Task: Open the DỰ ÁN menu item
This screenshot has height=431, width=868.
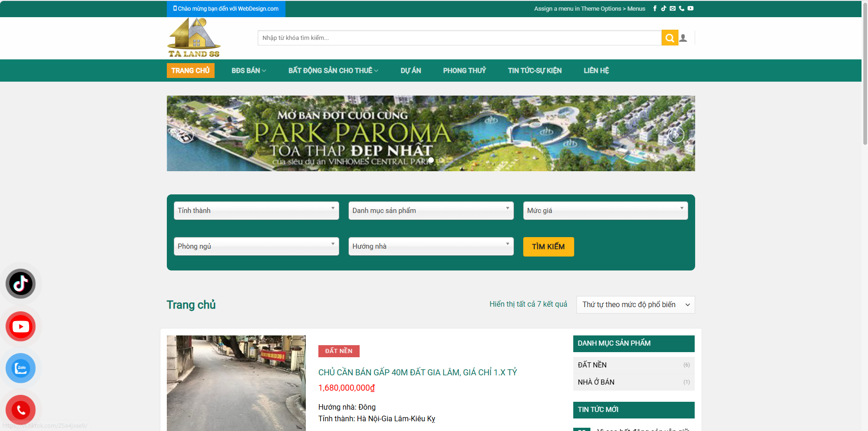Action: (x=411, y=71)
